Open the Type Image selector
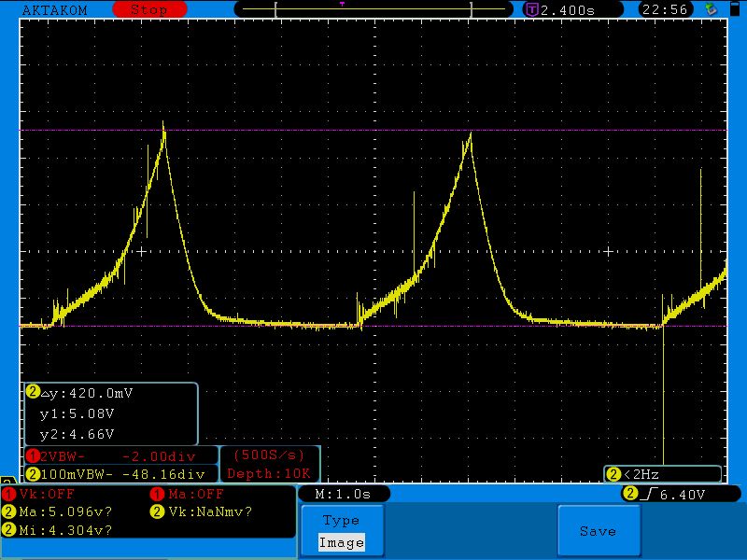This screenshot has height=560, width=747. (341, 532)
